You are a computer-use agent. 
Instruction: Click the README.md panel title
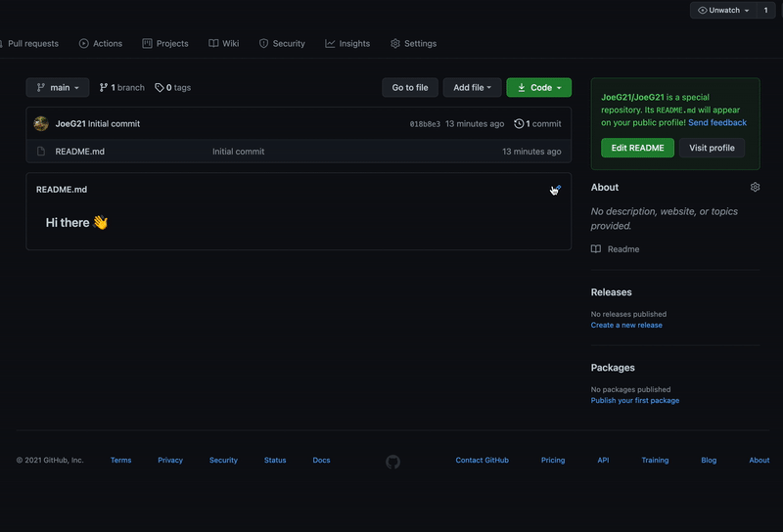[x=62, y=189]
